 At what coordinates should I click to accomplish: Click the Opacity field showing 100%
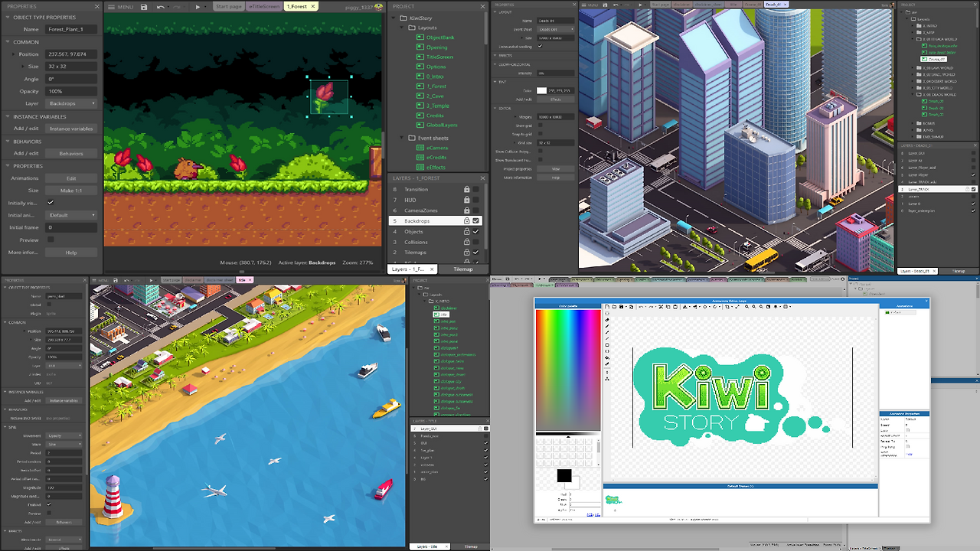pyautogui.click(x=71, y=91)
